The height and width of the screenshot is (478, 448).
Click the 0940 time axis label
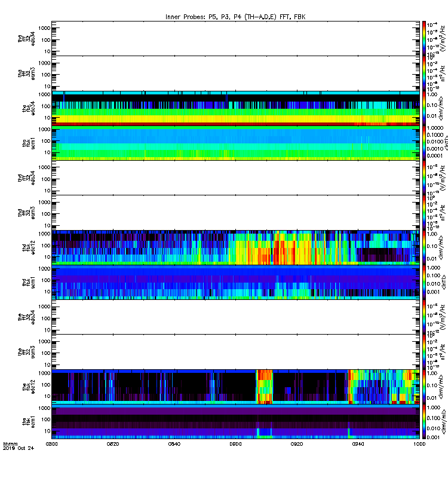coord(358,444)
